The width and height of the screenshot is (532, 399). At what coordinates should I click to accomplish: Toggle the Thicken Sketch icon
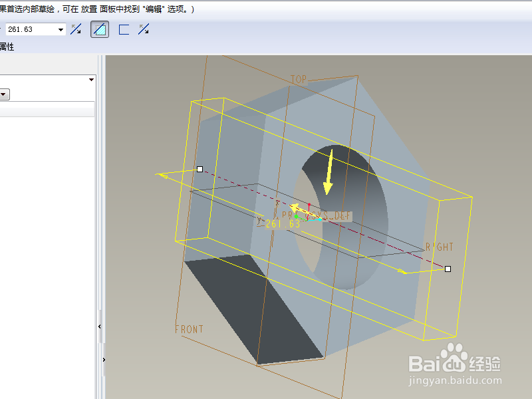pos(124,29)
